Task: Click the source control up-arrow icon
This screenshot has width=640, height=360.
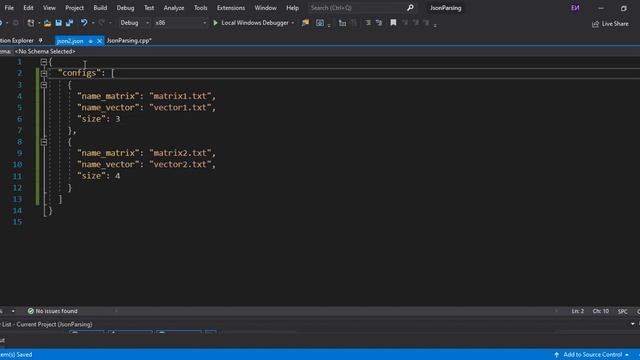Action: (x=557, y=354)
